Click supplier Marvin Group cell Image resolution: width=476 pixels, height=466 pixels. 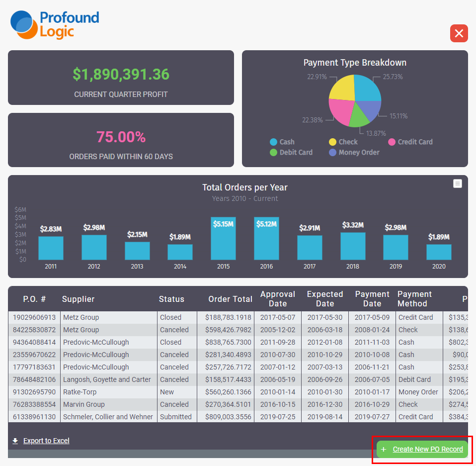pyautogui.click(x=109, y=404)
